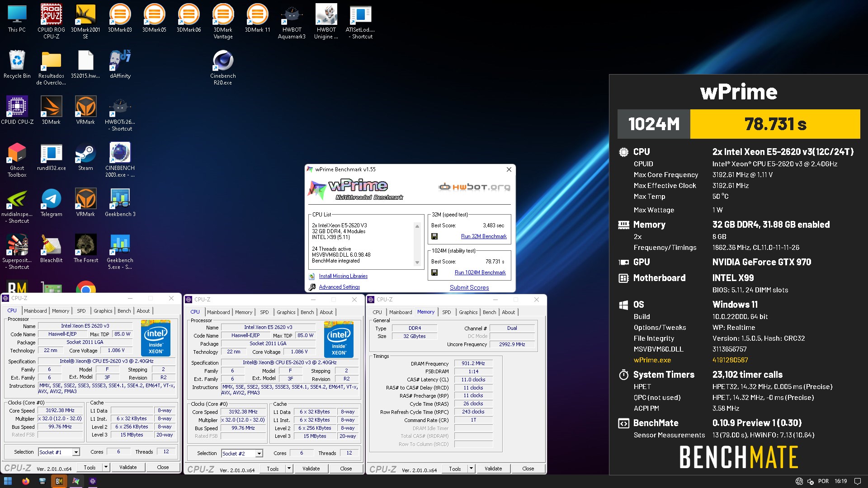The width and height of the screenshot is (868, 488).
Task: Open Ghost Toolbox desktop icon
Action: (17, 160)
